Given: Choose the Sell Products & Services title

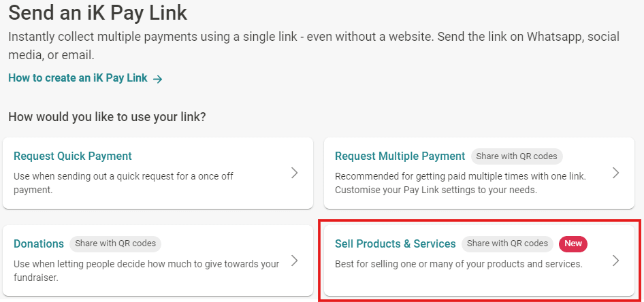Looking at the screenshot, I should [395, 244].
